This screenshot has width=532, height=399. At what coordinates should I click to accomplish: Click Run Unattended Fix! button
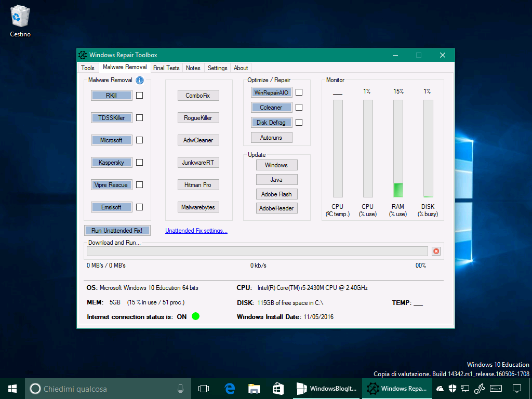tap(117, 230)
